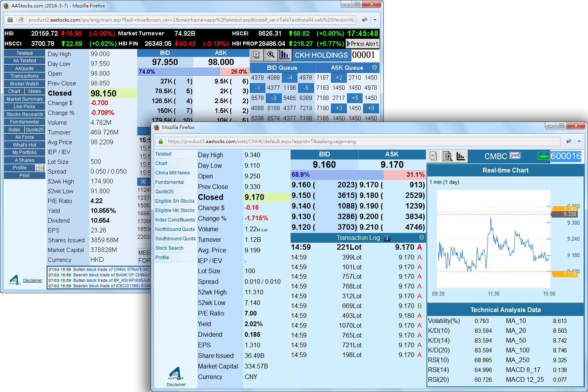Click the AAStocks logo in the AAStocks.com window

click(x=15, y=280)
